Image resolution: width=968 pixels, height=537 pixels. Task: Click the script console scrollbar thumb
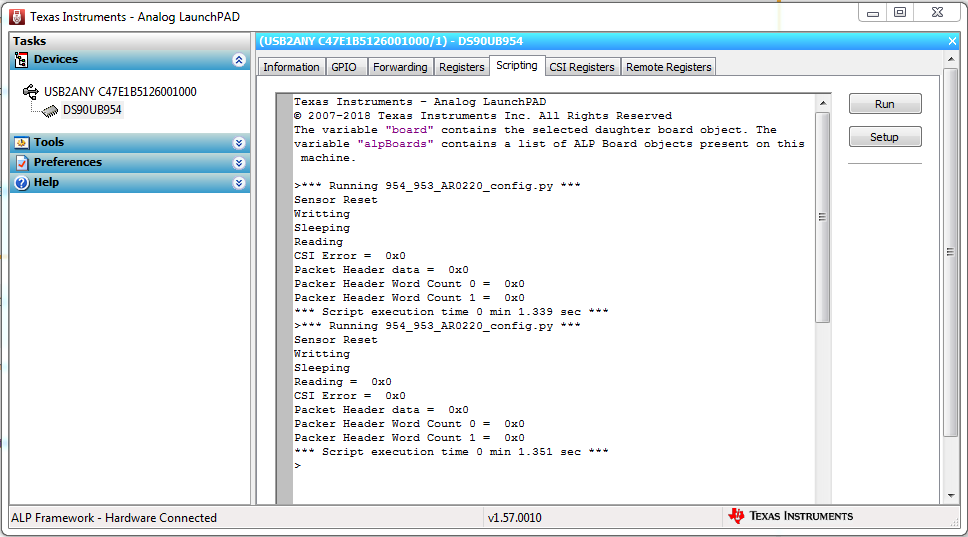(x=822, y=217)
